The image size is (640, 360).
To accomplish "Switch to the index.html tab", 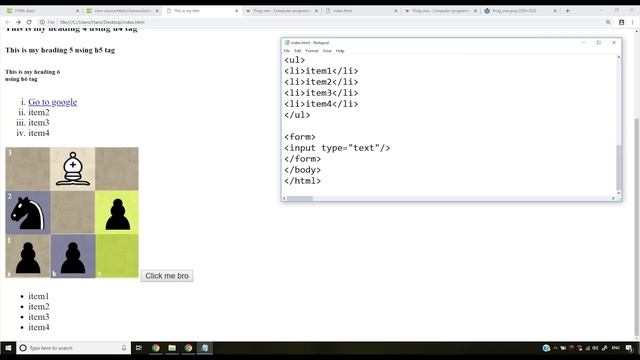I will [360, 11].
